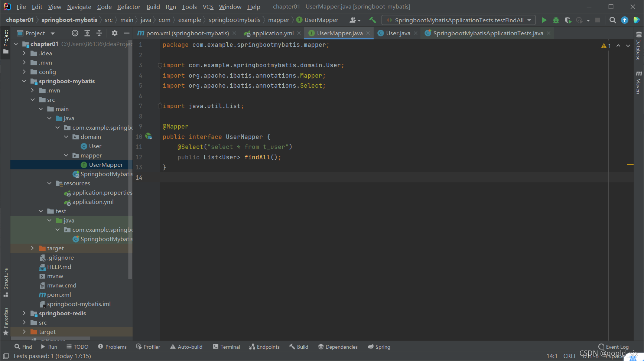Open the Database tool window

click(639, 46)
